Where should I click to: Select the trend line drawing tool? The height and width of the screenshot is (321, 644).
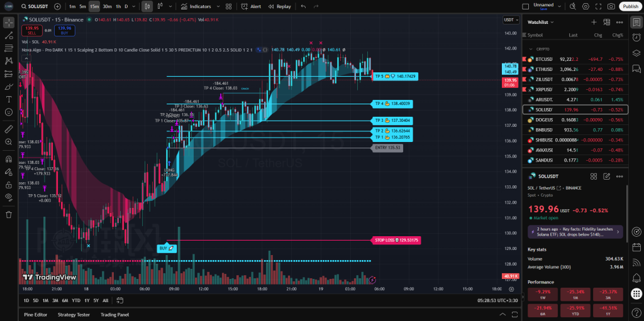[x=9, y=35]
